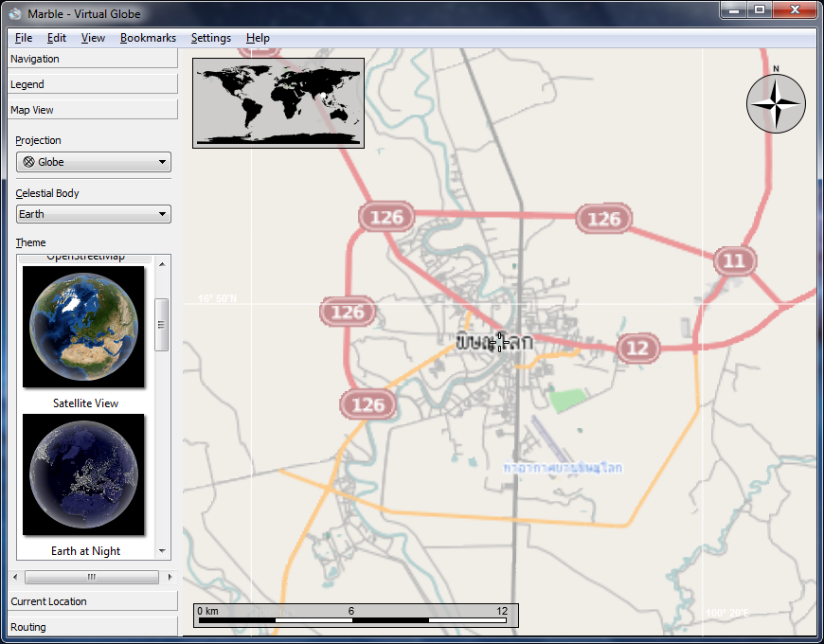
Task: Select the Earth at Night theme thumbnail
Action: click(83, 474)
